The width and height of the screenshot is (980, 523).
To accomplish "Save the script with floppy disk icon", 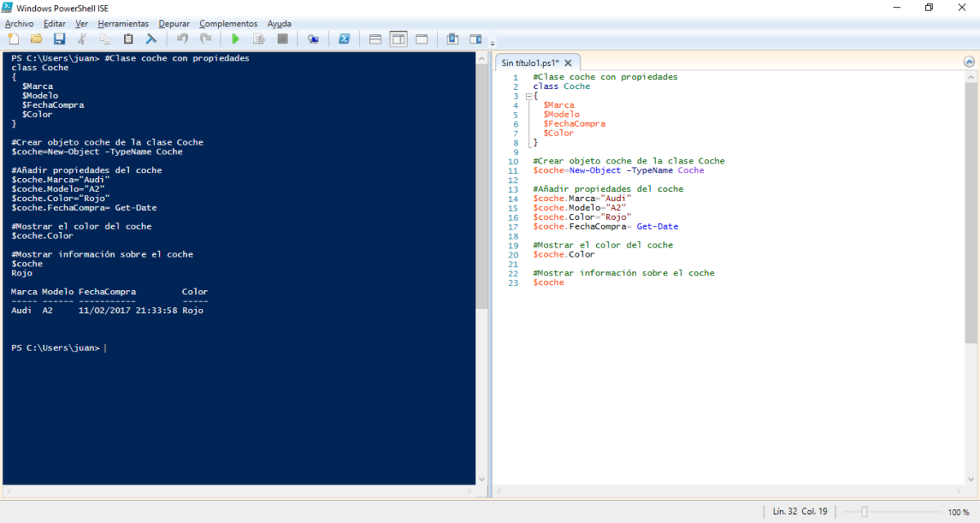I will pos(59,38).
